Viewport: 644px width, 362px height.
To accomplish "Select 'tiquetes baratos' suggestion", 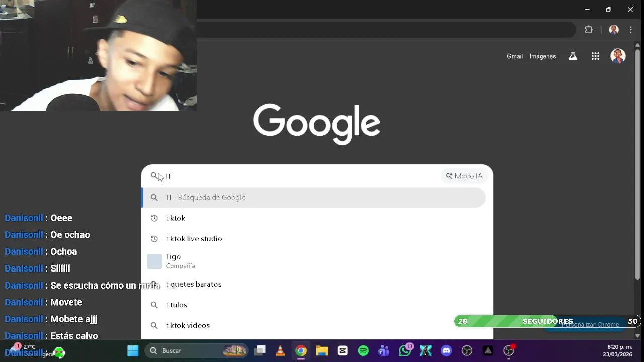I will pos(313,284).
